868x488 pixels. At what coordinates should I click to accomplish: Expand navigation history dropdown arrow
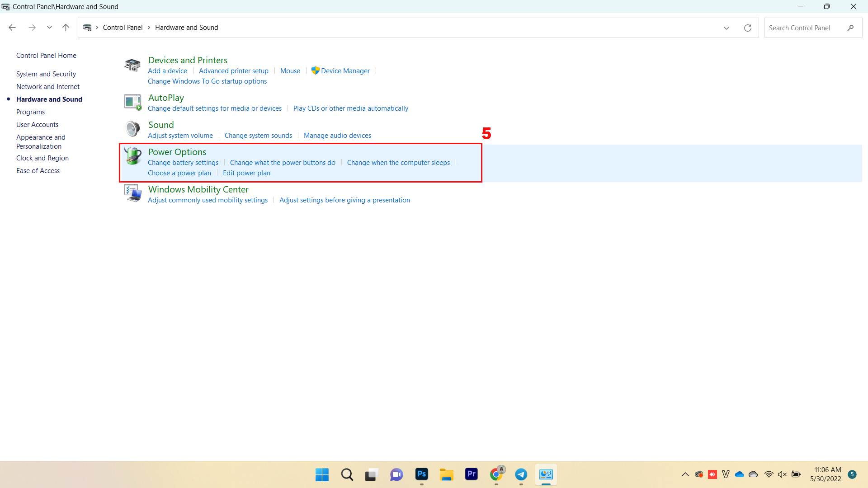pos(49,28)
